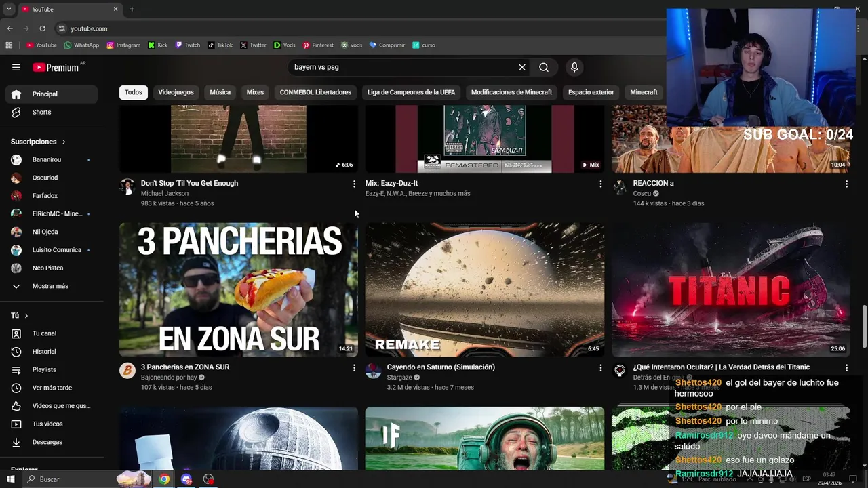Open options menu for REACCION a video
This screenshot has width=868, height=488.
(x=846, y=184)
